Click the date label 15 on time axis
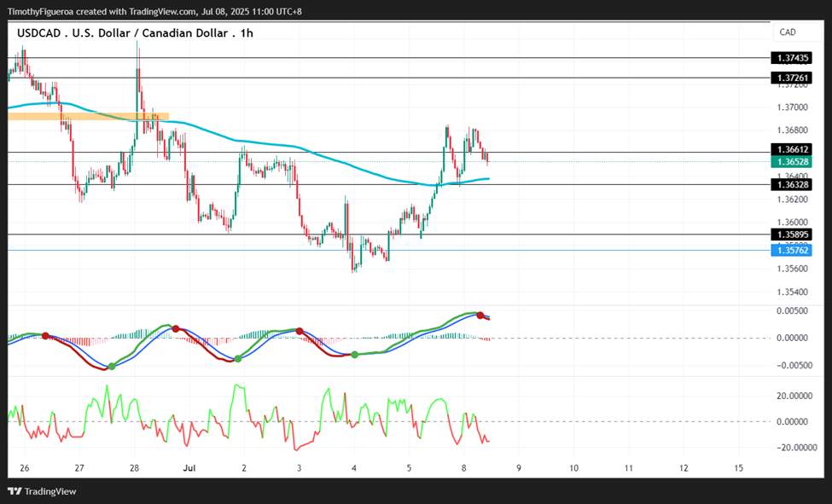The width and height of the screenshot is (832, 504). pyautogui.click(x=739, y=468)
